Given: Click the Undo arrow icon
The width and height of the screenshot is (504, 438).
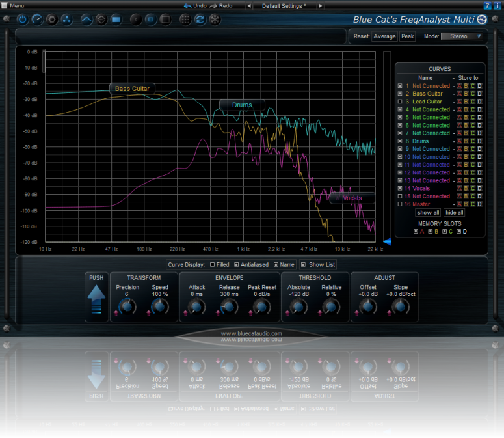Looking at the screenshot, I should click(188, 5).
